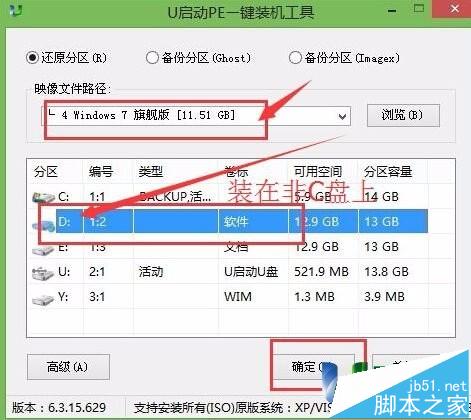Click the 13.8 GB capacity cell

(386, 272)
